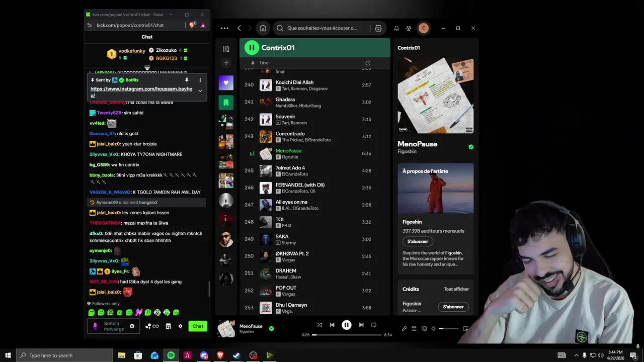Open Spotify three-dots main menu
This screenshot has height=362, width=644.
pos(224,28)
